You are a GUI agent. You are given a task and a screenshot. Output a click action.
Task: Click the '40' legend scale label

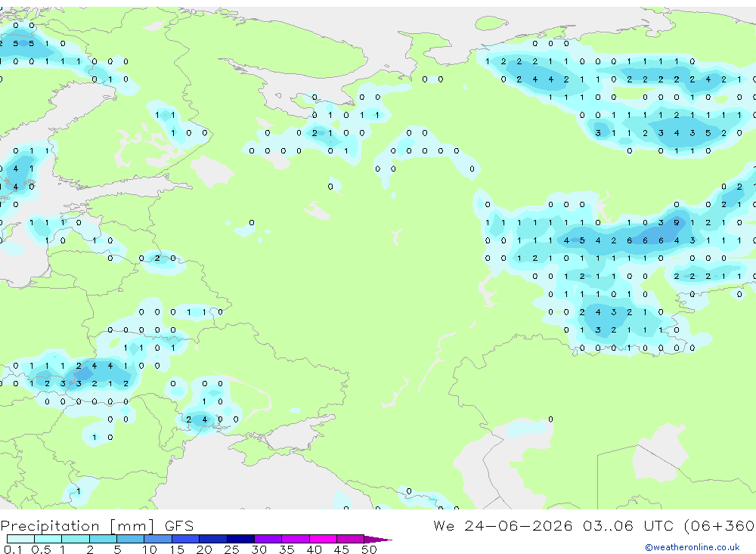pyautogui.click(x=314, y=549)
